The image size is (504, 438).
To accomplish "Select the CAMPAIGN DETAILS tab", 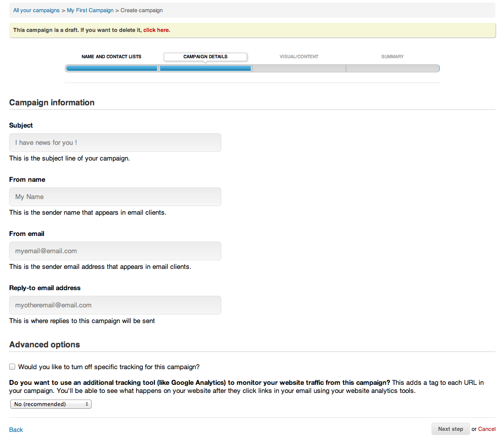I will coord(205,57).
